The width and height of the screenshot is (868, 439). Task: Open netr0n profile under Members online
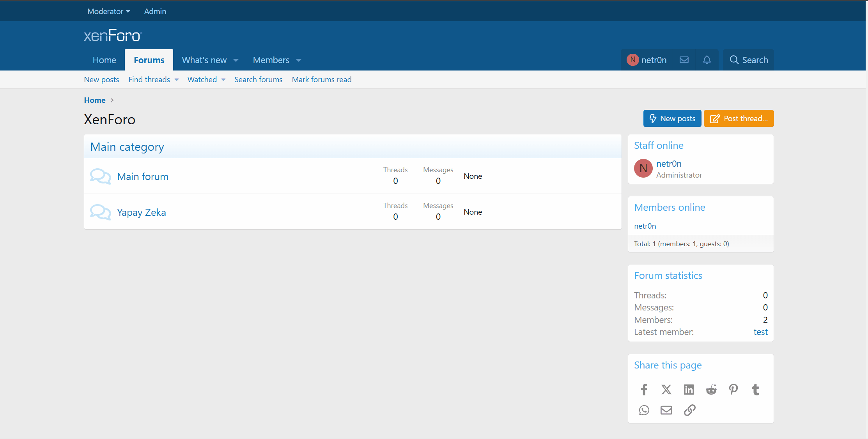(x=645, y=226)
